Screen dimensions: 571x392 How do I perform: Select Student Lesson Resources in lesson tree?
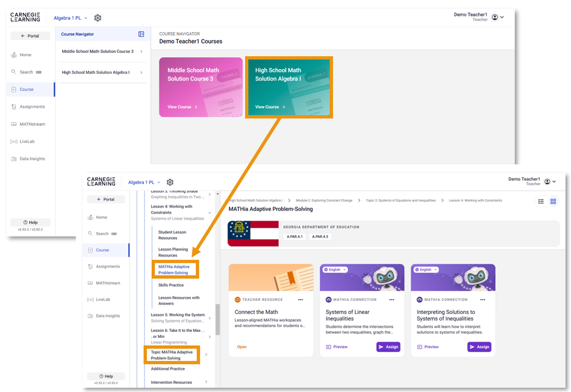pyautogui.click(x=173, y=235)
